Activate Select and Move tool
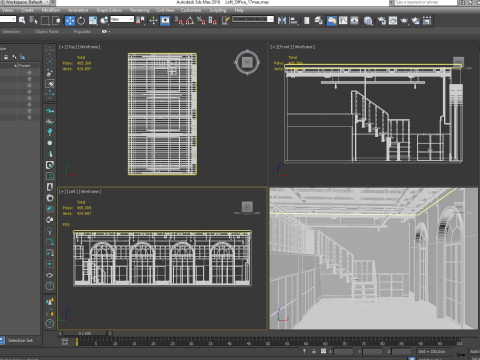This screenshot has height=360, width=480. [x=70, y=21]
